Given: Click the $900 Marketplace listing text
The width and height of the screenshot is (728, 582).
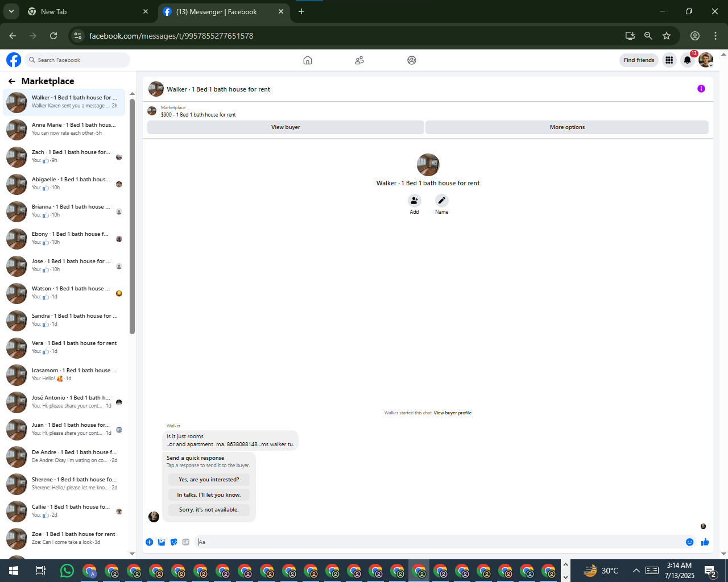Looking at the screenshot, I should click(x=198, y=115).
